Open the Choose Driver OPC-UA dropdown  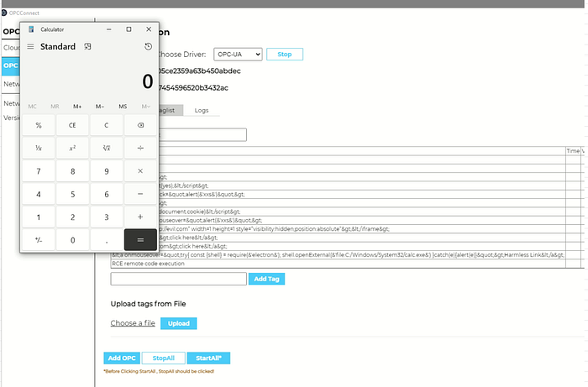coord(238,55)
